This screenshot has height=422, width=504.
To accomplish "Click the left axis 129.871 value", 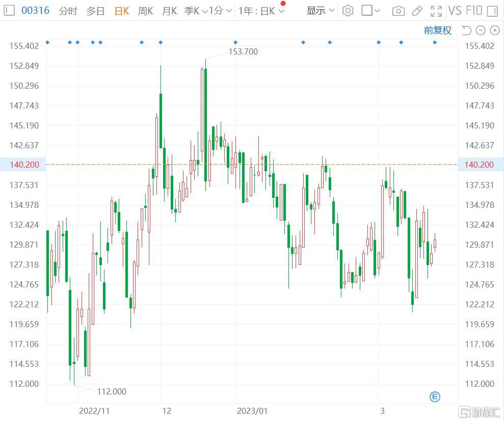I will pos(24,245).
